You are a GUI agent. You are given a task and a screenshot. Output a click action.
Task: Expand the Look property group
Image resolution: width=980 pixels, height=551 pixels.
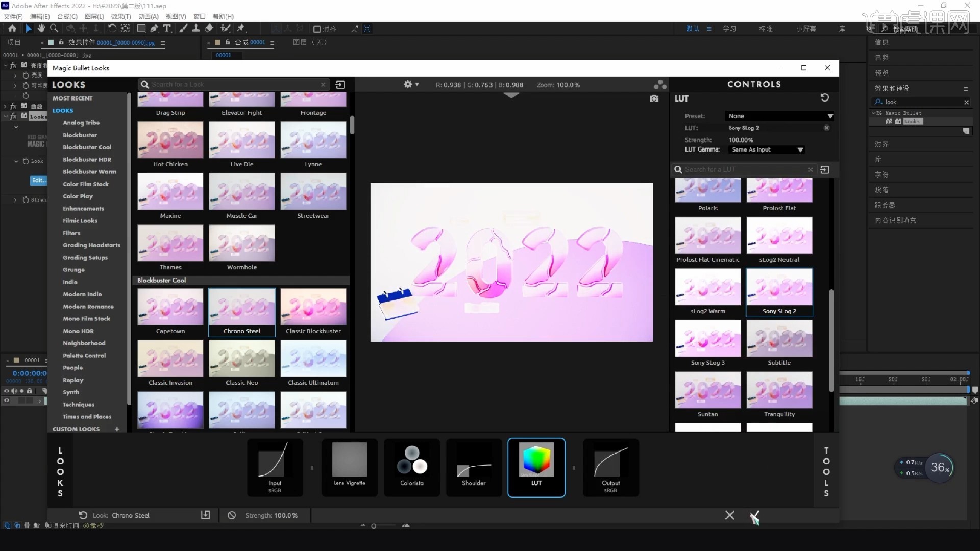[x=16, y=161]
